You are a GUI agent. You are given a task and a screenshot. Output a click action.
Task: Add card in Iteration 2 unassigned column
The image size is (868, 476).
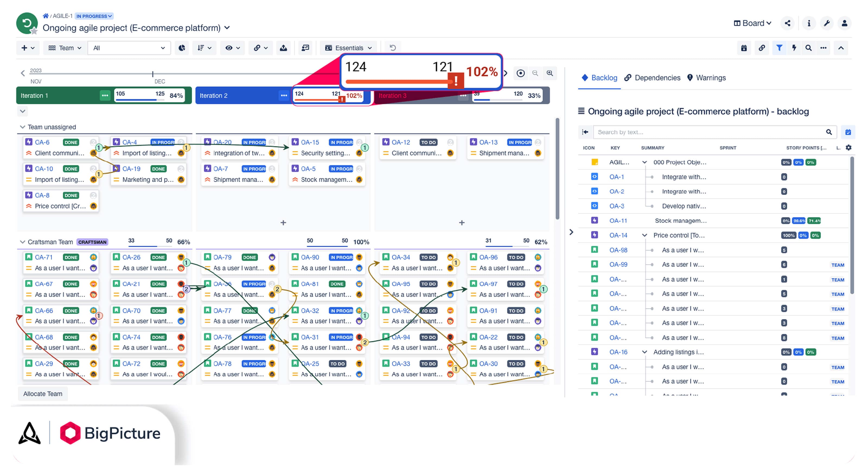[283, 223]
